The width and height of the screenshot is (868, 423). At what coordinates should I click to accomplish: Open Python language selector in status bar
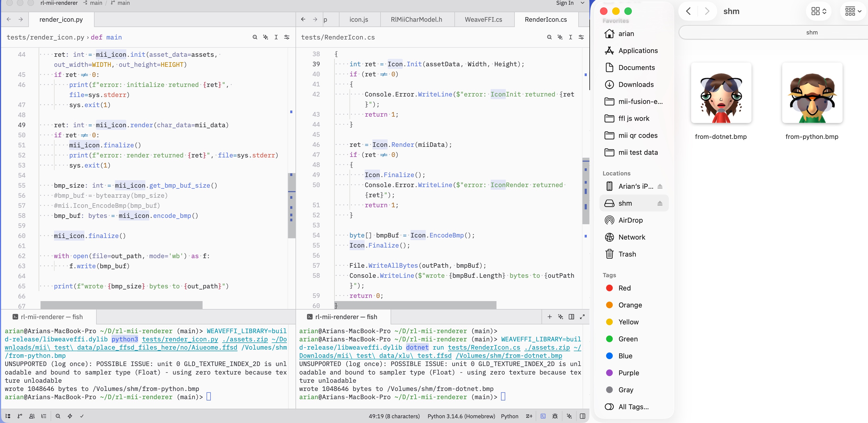click(x=509, y=416)
